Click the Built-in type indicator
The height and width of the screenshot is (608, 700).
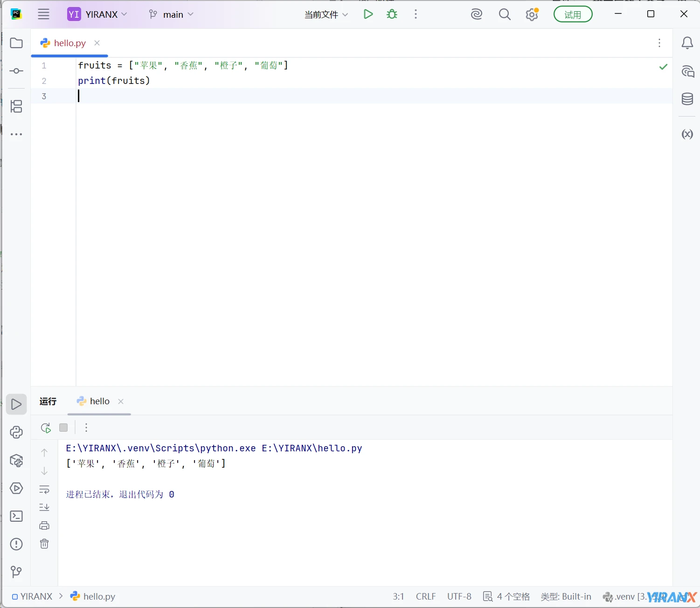click(566, 596)
